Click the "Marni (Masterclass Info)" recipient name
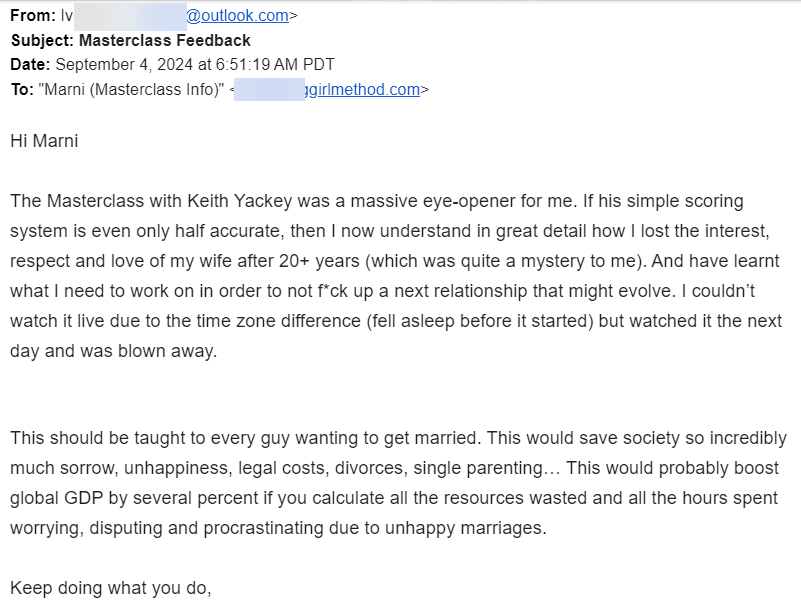801x606 pixels. point(131,89)
